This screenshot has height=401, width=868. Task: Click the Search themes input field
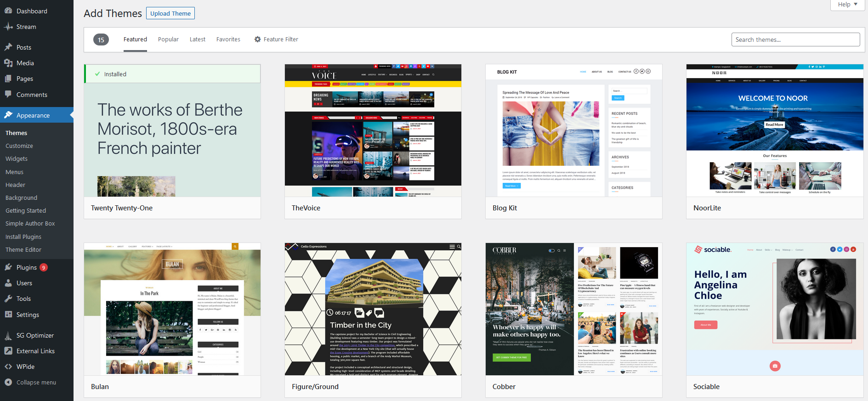coord(795,40)
